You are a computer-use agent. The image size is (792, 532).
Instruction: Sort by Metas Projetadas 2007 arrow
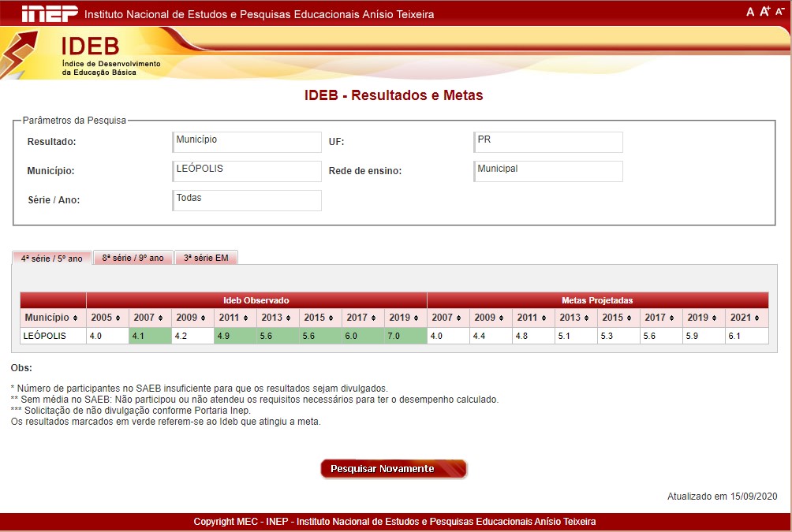point(458,318)
